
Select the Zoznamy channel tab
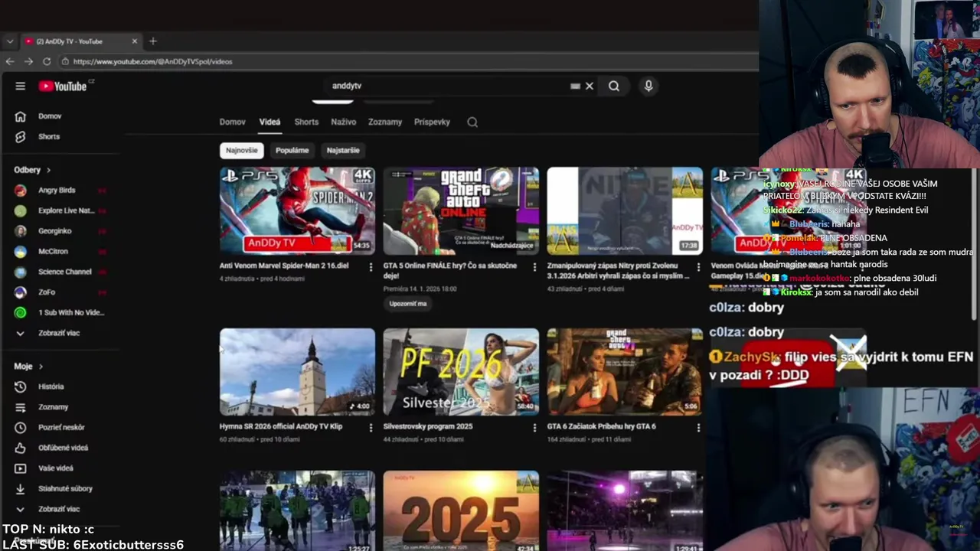(x=384, y=122)
